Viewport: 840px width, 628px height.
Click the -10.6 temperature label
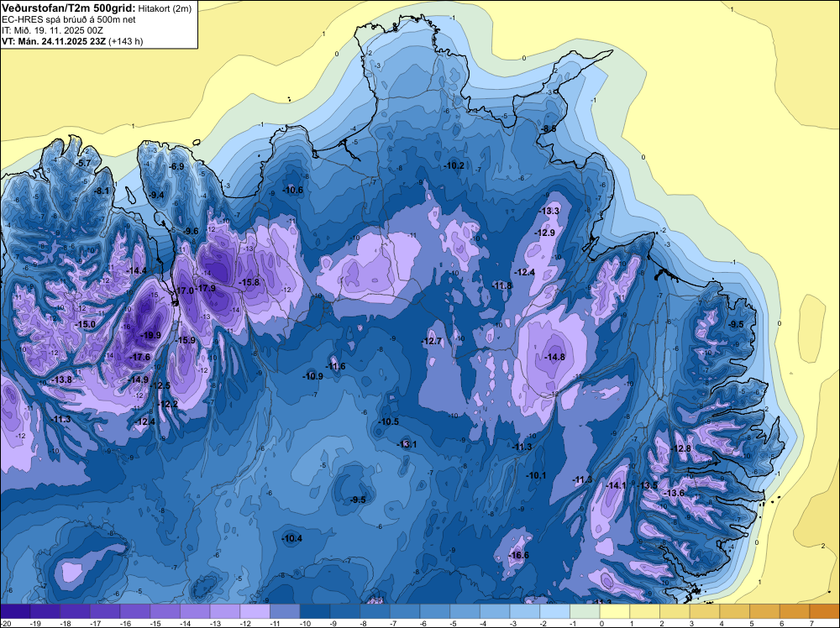coord(293,190)
